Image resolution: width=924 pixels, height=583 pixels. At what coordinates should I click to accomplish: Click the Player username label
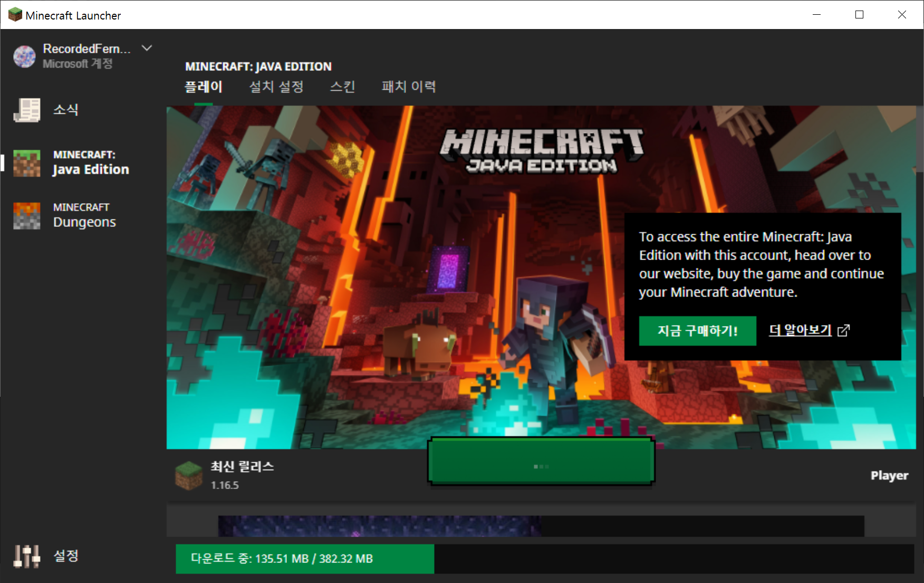889,475
